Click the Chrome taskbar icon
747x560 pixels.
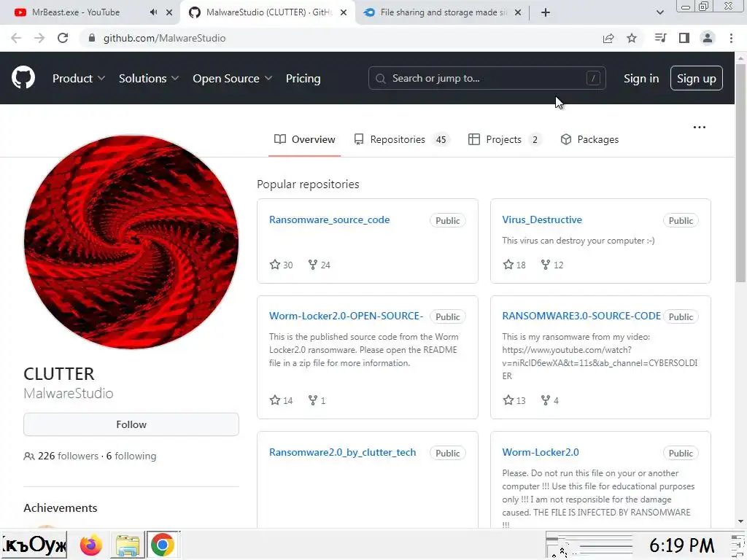pos(163,545)
